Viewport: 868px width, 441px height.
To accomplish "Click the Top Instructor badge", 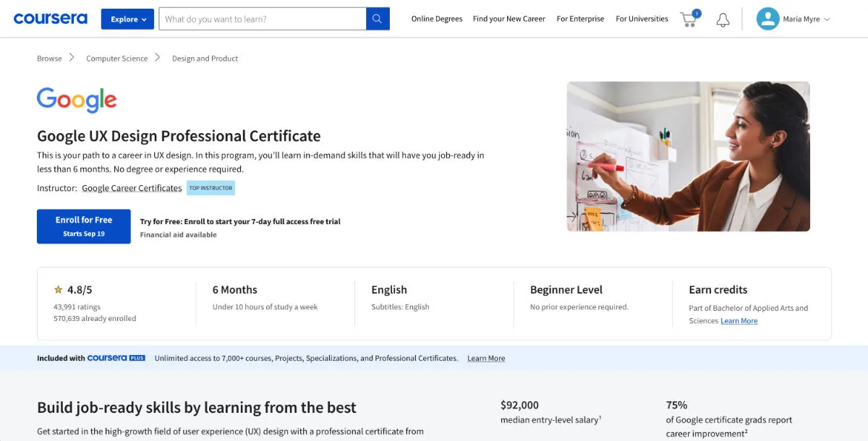I will click(210, 187).
